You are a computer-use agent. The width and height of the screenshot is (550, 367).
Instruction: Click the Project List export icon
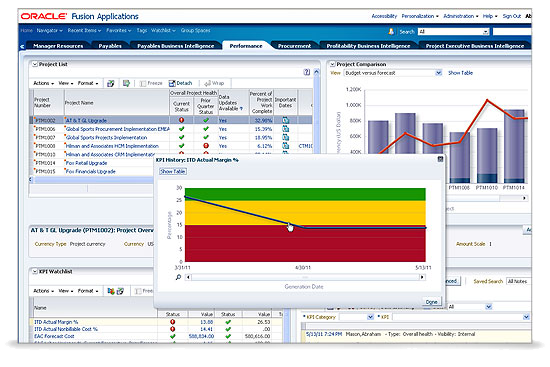[126, 84]
